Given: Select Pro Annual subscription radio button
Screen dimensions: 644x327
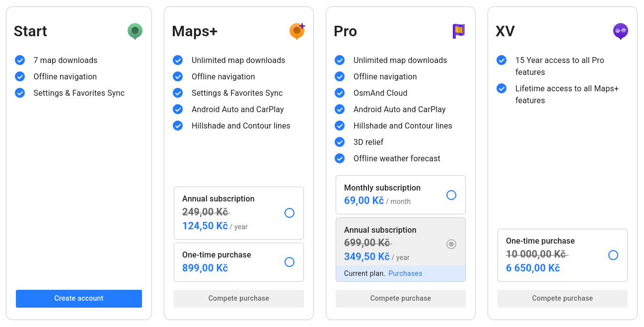Looking at the screenshot, I should 451,244.
